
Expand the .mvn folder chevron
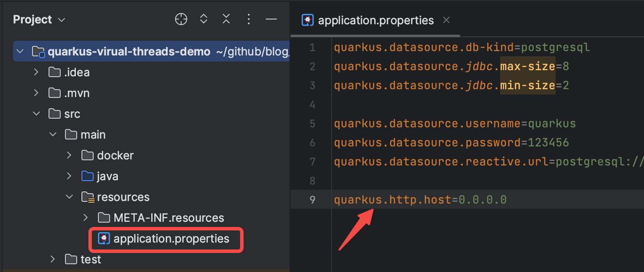point(36,93)
